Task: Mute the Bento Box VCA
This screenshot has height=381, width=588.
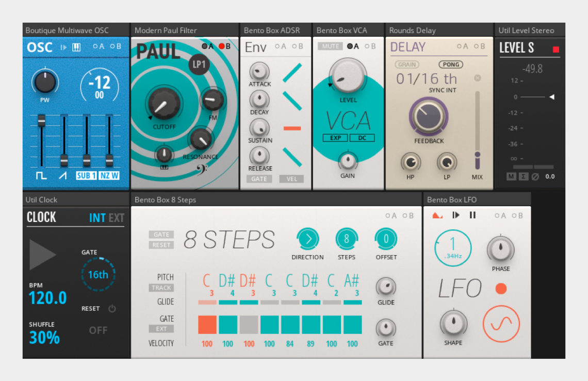Action: [331, 46]
